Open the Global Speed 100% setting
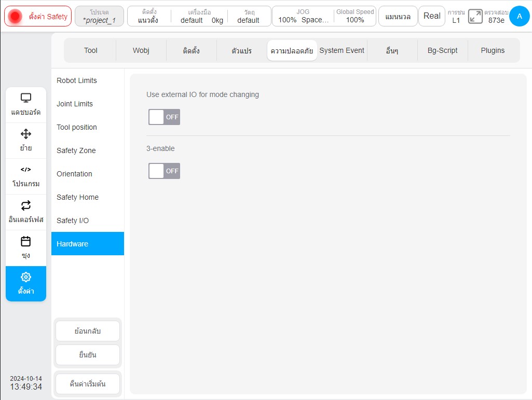The height and width of the screenshot is (400, 532). tap(355, 16)
